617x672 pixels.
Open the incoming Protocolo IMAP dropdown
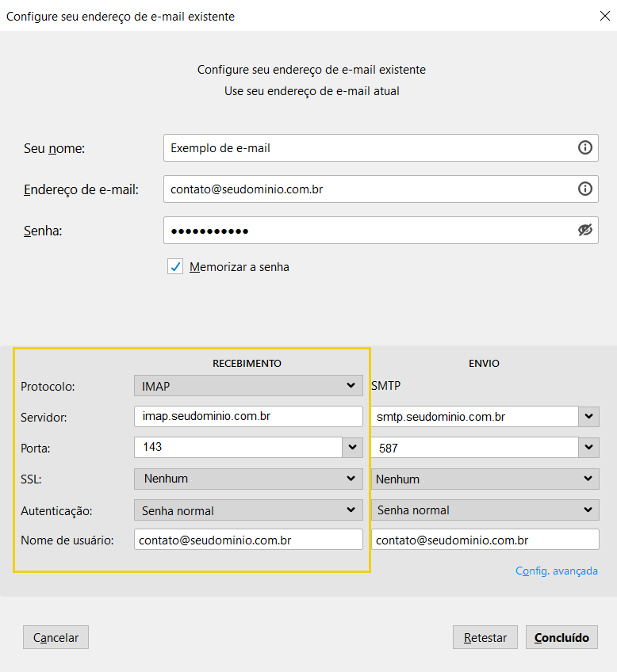point(247,386)
